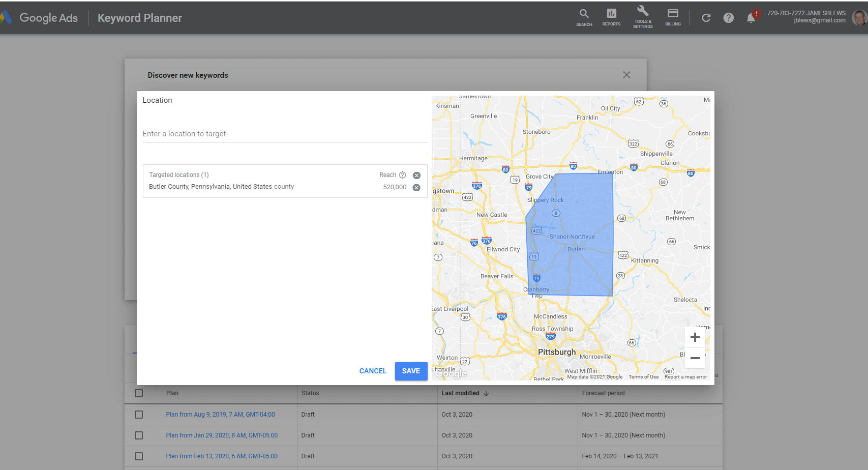Check the Plan from Jan 29, 2020 row
Image resolution: width=868 pixels, height=470 pixels.
tap(139, 435)
